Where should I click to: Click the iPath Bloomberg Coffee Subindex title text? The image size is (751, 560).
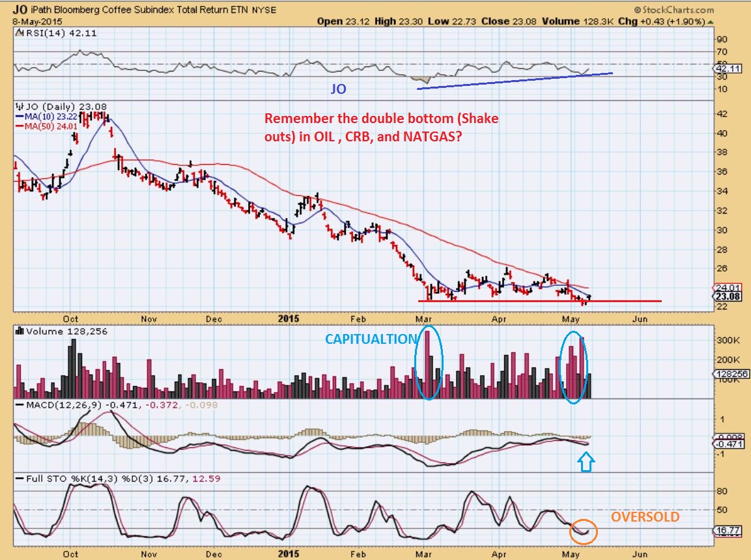[139, 10]
